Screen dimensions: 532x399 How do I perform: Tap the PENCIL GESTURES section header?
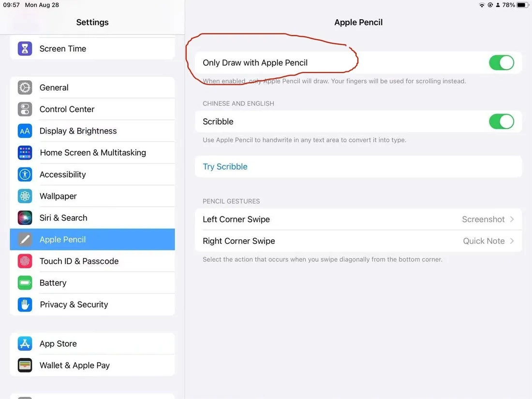pyautogui.click(x=231, y=202)
